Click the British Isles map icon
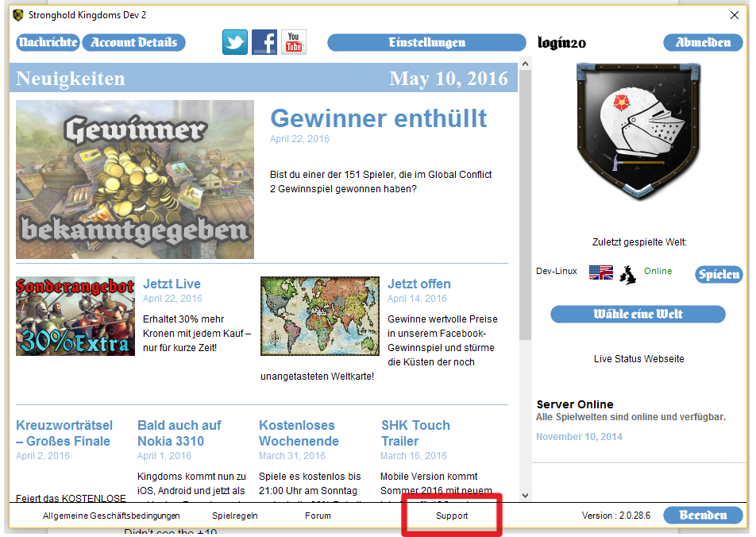The width and height of the screenshot is (756, 537). click(x=627, y=275)
